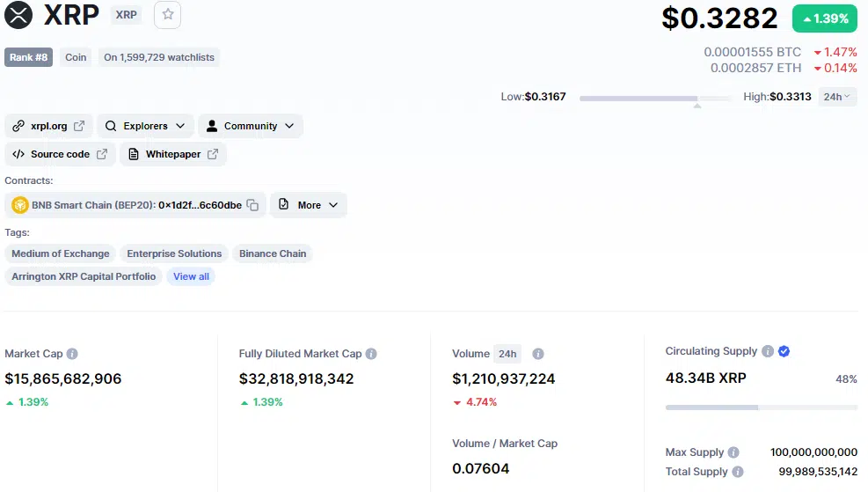Select the Binance Chain tag
This screenshot has width=868, height=492.
(273, 253)
